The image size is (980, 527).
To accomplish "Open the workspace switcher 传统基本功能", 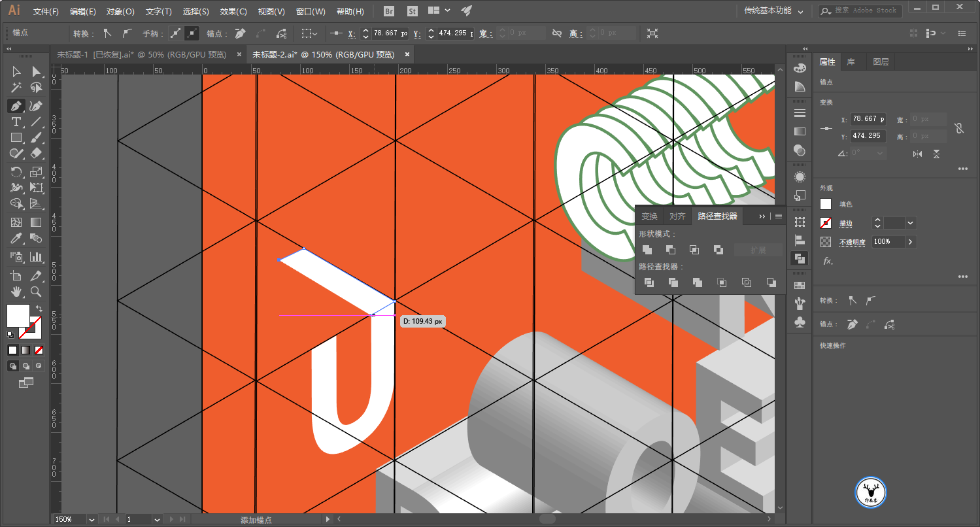I will pyautogui.click(x=774, y=11).
